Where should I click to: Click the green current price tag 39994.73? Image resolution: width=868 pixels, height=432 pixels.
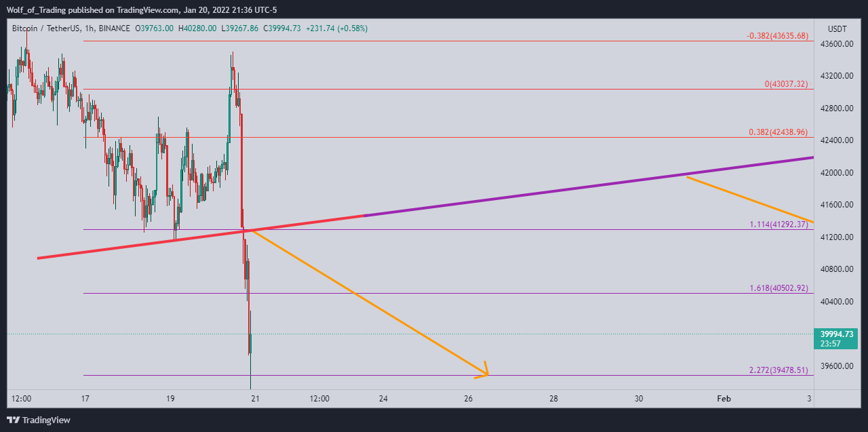(x=836, y=334)
